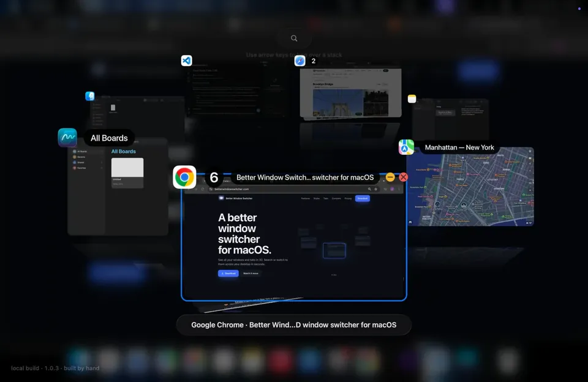This screenshot has height=382, width=588.
Task: Click the reload icon in the Chrome window
Action: [x=203, y=189]
